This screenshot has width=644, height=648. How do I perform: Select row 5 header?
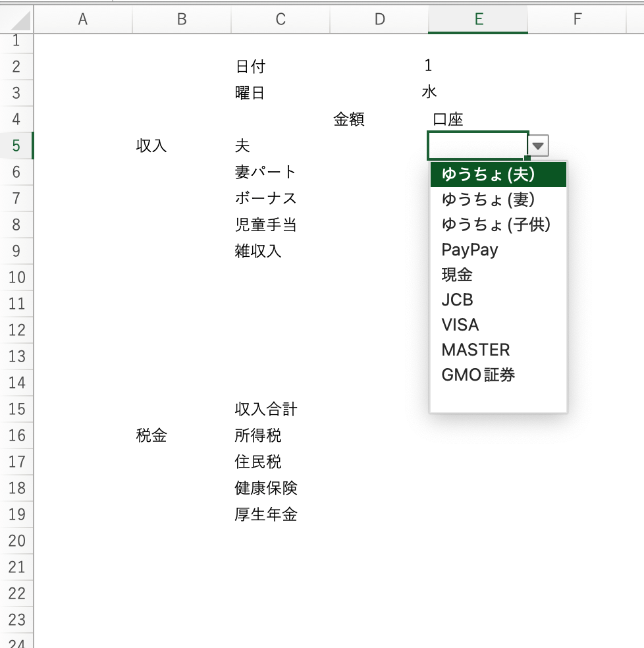point(16,146)
